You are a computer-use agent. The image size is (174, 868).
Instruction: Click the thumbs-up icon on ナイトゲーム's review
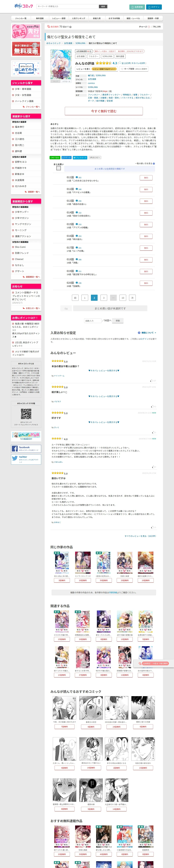[x=151, y=380]
